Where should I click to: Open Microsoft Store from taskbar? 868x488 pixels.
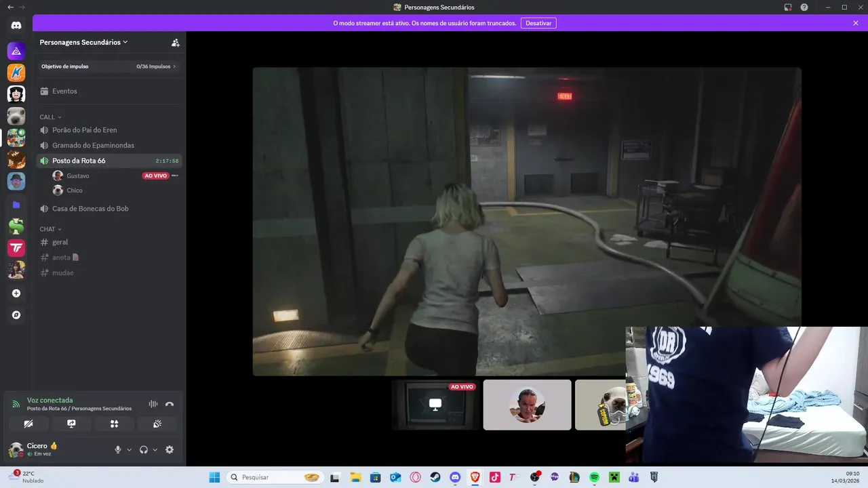click(375, 477)
